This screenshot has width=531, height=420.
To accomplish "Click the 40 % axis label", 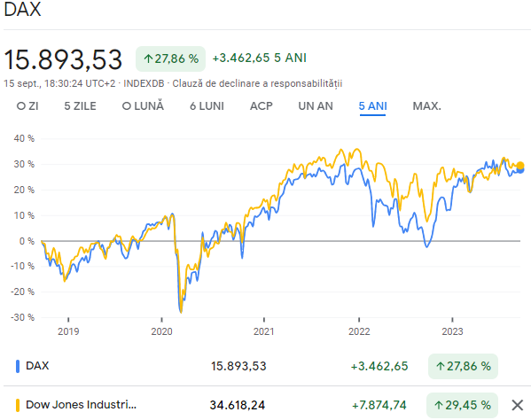I will [24, 138].
